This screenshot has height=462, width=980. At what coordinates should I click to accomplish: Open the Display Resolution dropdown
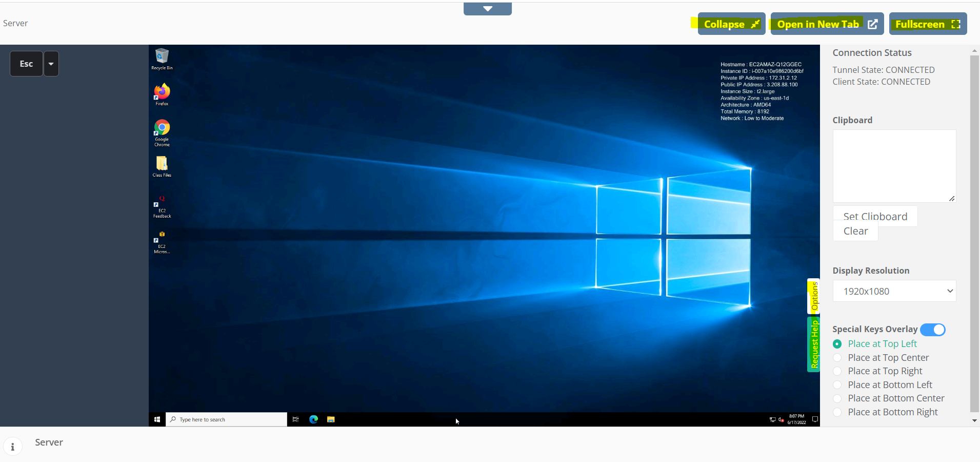[x=894, y=291]
